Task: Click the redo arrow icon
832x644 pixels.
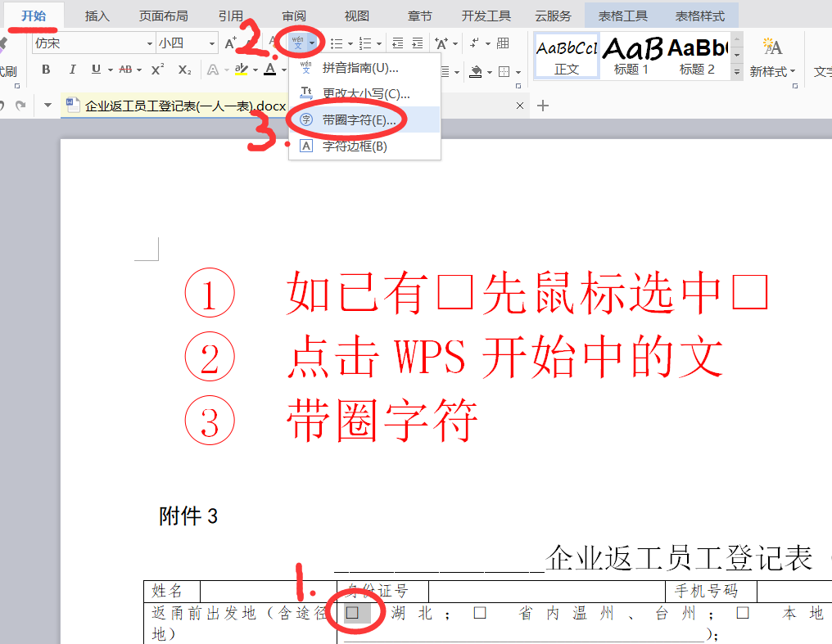Action: (x=20, y=106)
